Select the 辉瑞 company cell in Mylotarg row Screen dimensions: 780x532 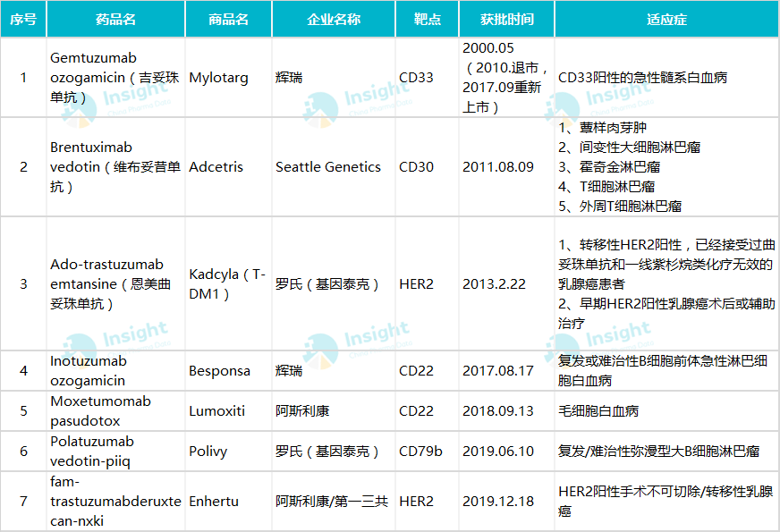[x=334, y=78]
